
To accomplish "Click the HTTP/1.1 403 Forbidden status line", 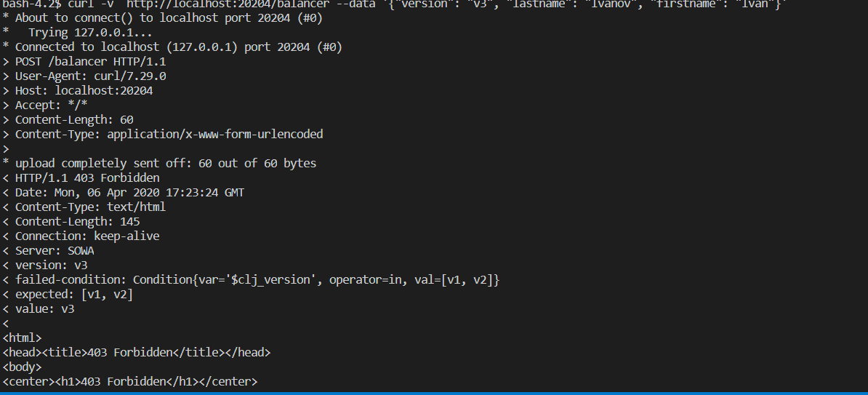I will 81,177.
